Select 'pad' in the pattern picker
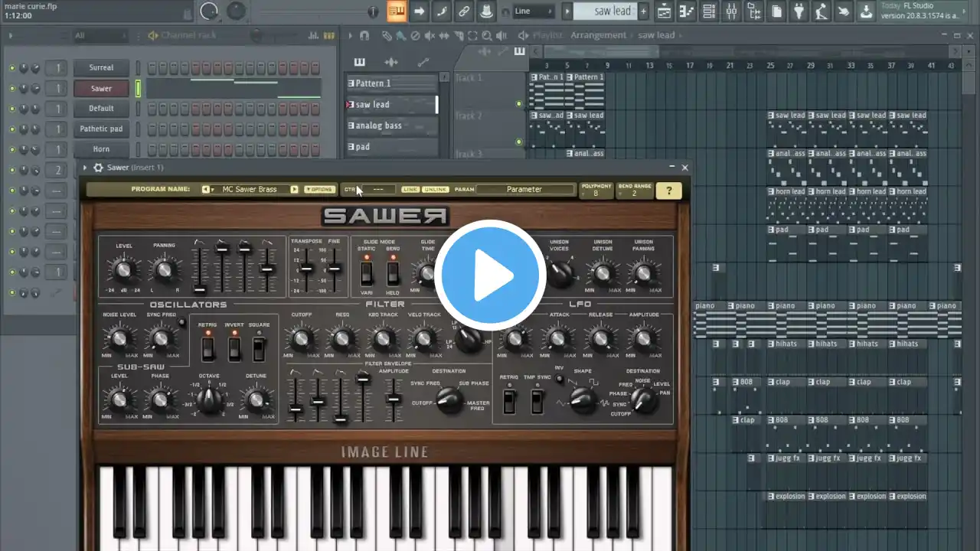 pyautogui.click(x=391, y=146)
